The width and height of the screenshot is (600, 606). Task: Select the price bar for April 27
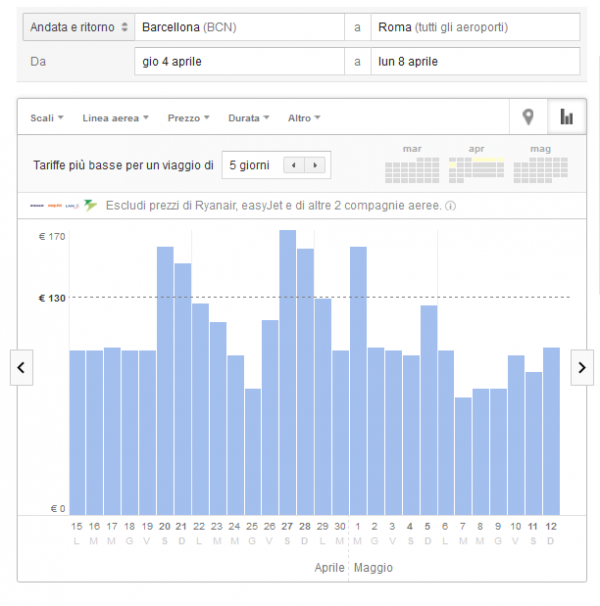tap(288, 372)
